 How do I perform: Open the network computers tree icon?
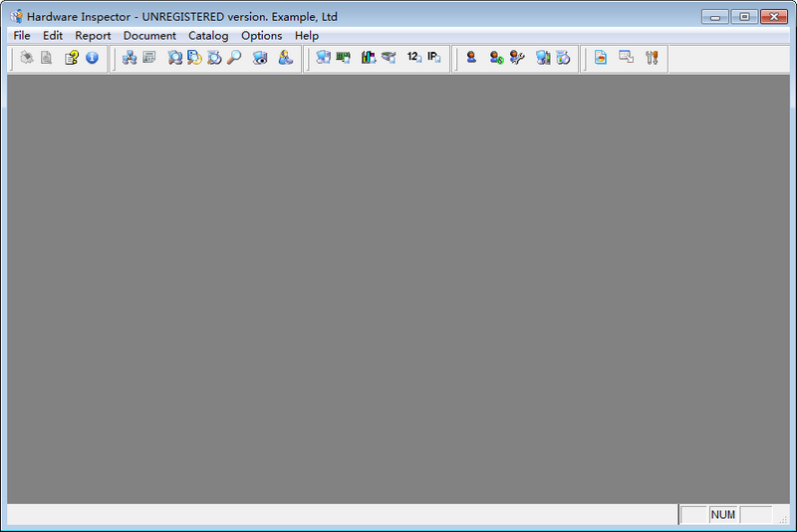click(x=130, y=58)
